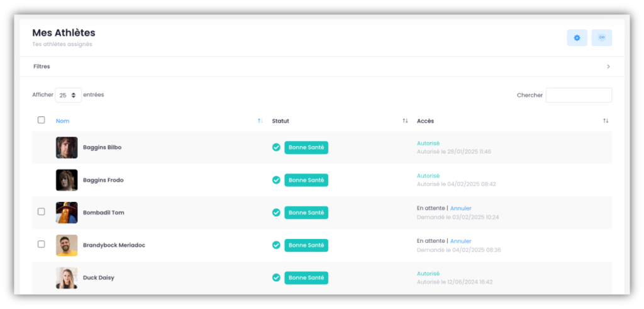Click Baggins Frodo's Bonne Santé badge
This screenshot has height=309, width=644.
306,180
